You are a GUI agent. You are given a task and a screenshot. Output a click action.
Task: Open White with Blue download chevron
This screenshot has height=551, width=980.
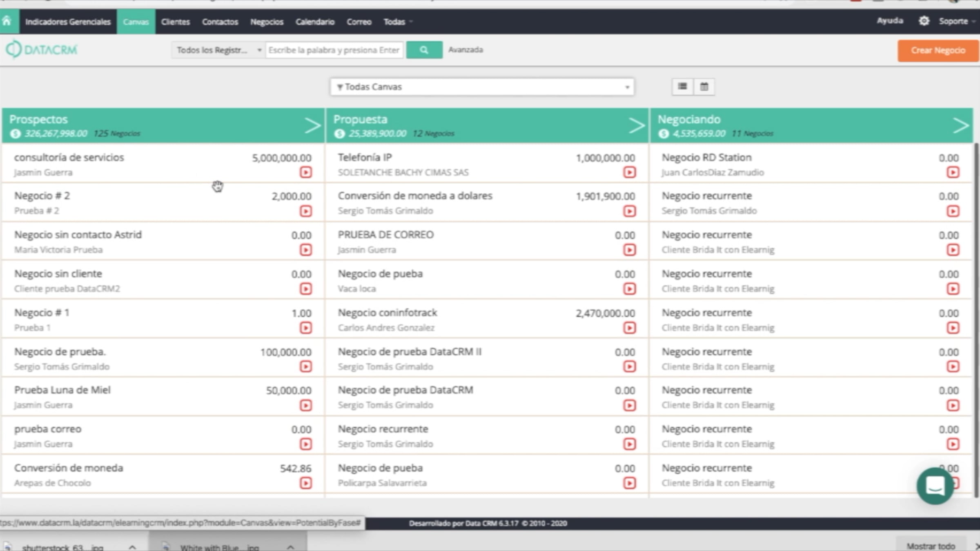pos(290,547)
